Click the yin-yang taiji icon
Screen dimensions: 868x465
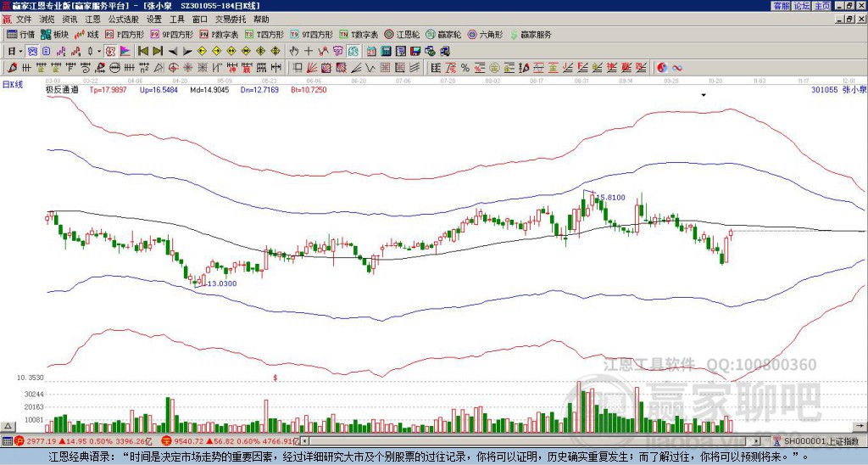tap(662, 68)
